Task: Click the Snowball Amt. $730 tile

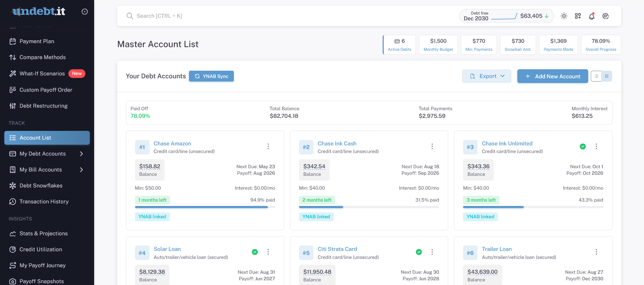Action: pos(518,45)
